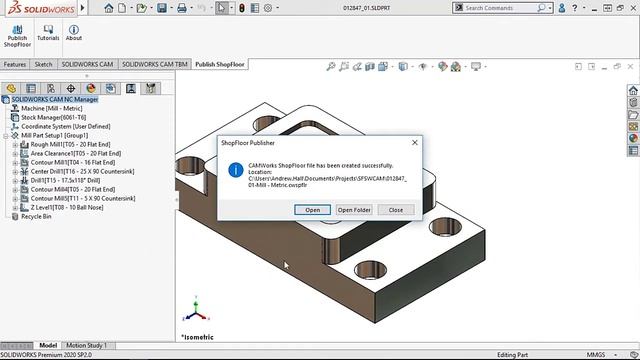Image resolution: width=640 pixels, height=360 pixels.
Task: Open the Help question mark icon
Action: [x=575, y=8]
